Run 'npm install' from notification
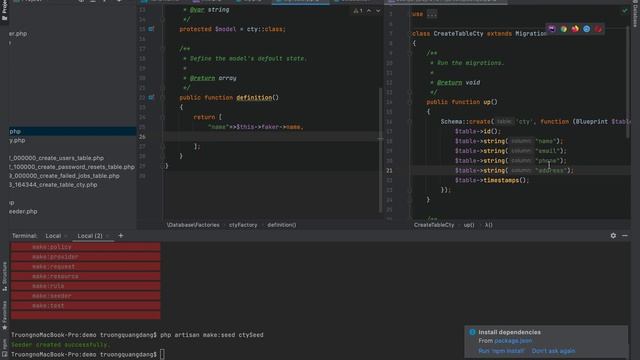 (x=501, y=351)
